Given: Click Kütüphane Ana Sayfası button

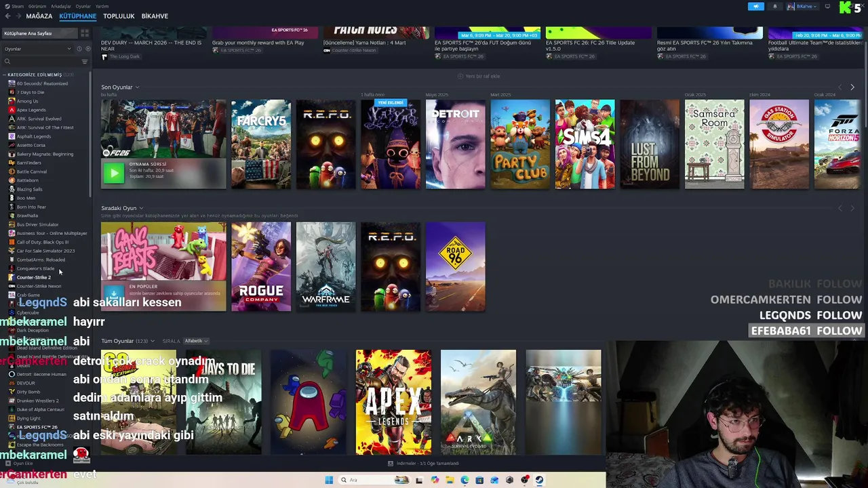Looking at the screenshot, I should click(39, 33).
